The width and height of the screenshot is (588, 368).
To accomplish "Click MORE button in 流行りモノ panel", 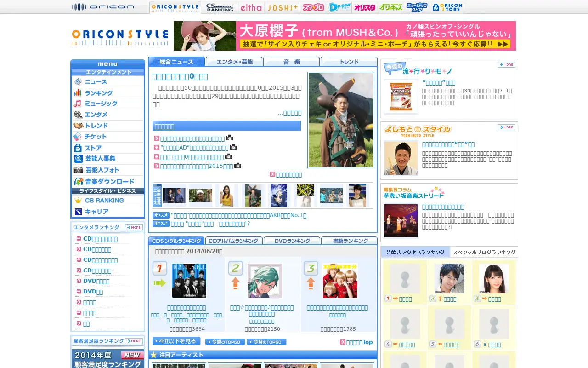I will (x=506, y=65).
